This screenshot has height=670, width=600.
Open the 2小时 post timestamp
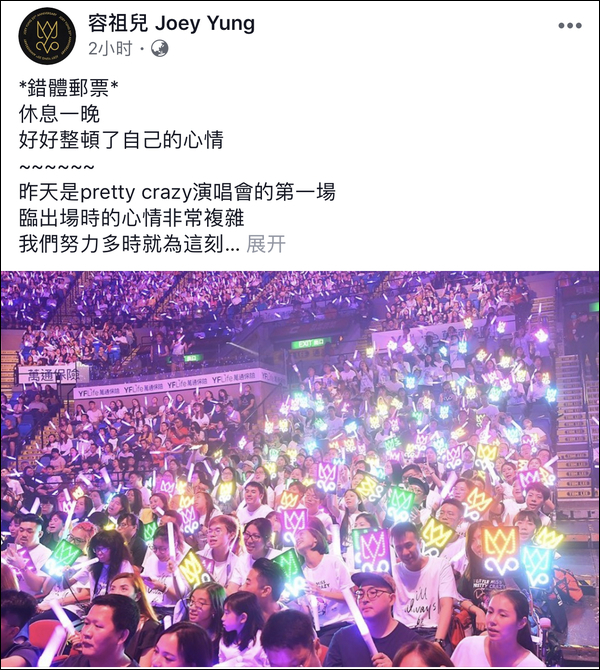click(110, 49)
